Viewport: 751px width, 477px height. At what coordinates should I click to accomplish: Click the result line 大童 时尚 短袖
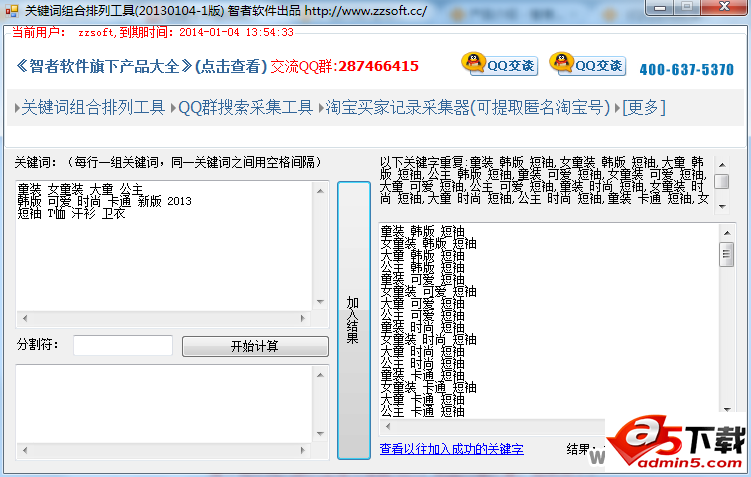422,352
